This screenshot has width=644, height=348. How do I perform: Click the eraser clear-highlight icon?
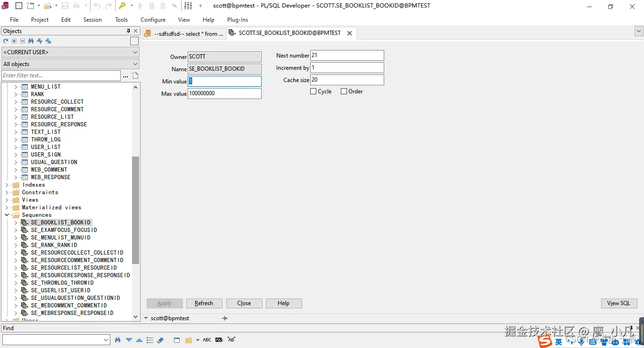(160, 340)
